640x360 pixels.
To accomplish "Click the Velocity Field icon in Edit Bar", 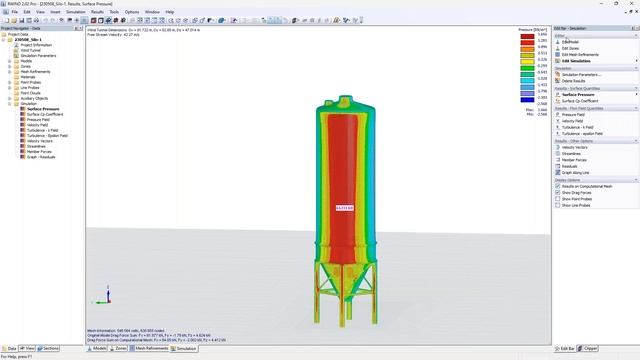I will 558,121.
